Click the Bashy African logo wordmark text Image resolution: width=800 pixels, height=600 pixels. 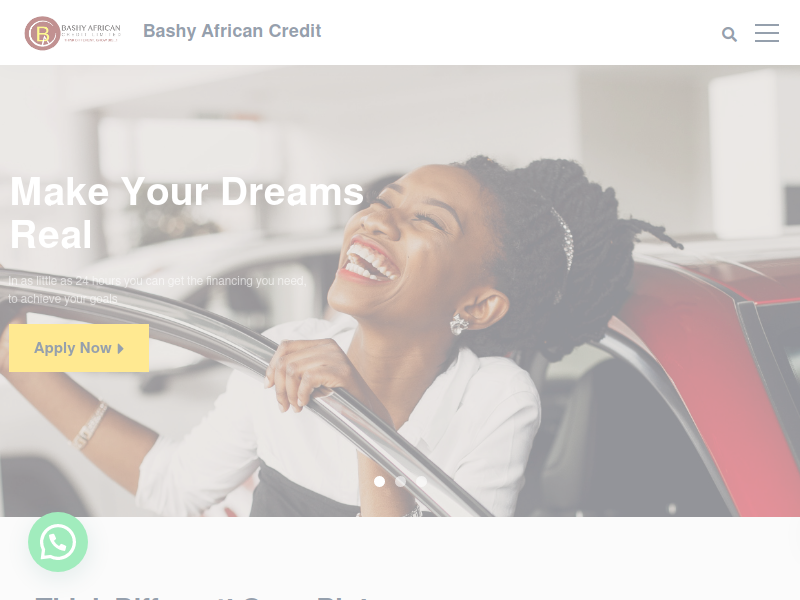pyautogui.click(x=91, y=32)
